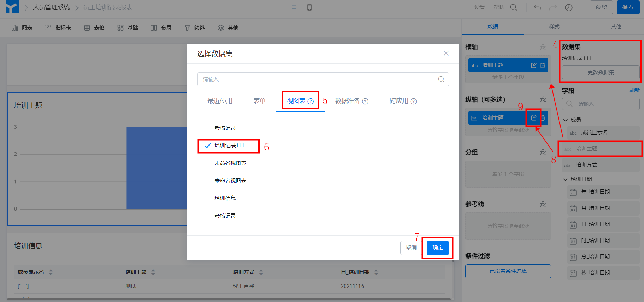Image resolution: width=644 pixels, height=302 pixels.
Task: Open the fx formula for 分组
Action: tap(543, 152)
